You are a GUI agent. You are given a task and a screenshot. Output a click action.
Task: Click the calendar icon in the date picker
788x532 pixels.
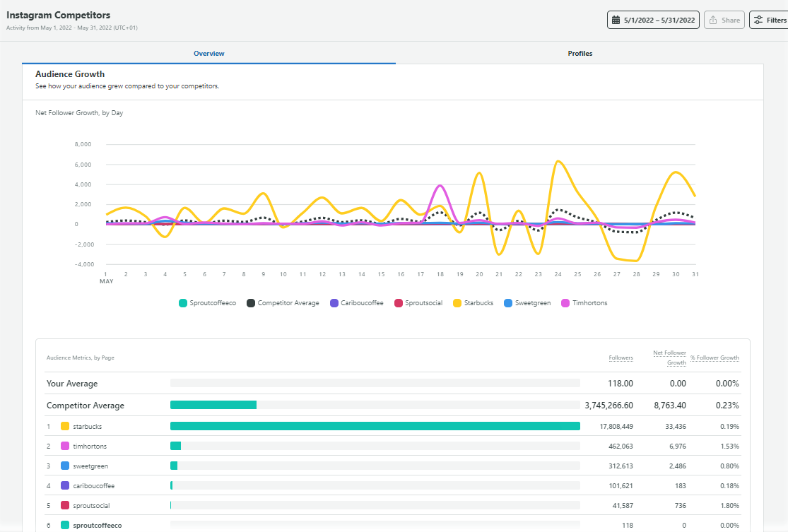pyautogui.click(x=616, y=20)
